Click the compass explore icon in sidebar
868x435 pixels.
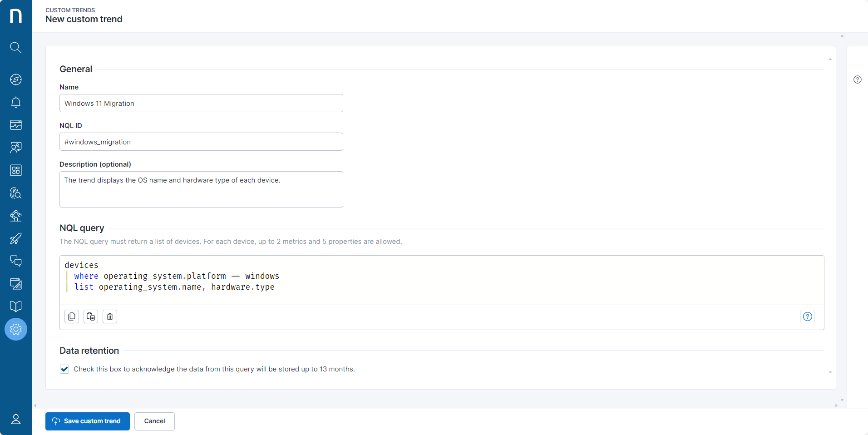coord(16,79)
